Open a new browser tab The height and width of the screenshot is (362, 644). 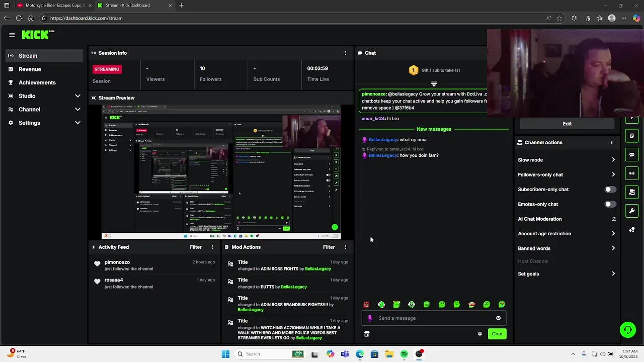[x=181, y=6]
